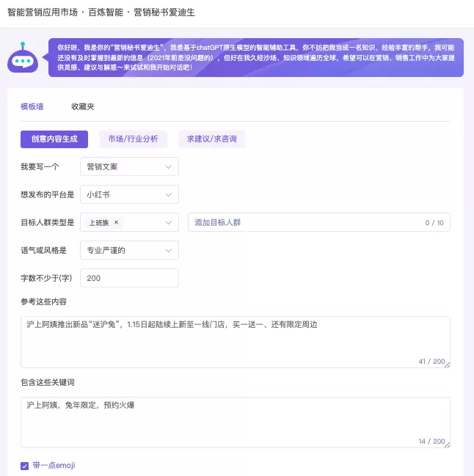Switch to the 收藏夹 tab
The width and height of the screenshot is (474, 476).
tap(82, 107)
